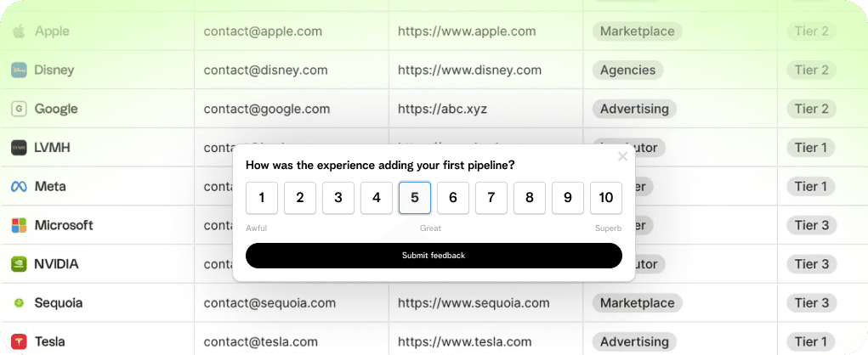This screenshot has width=868, height=355.
Task: Click the contact@sequoia.com email cell
Action: 292,303
